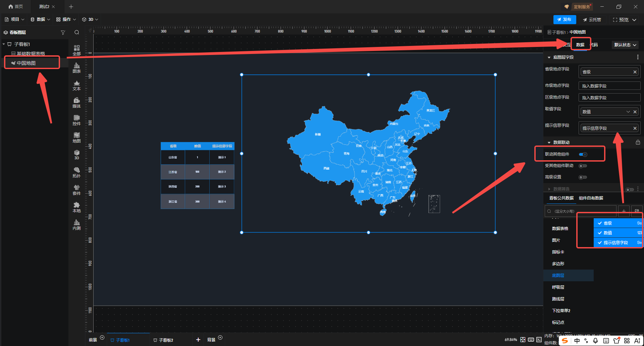The width and height of the screenshot is (644, 346).
Task: Open the 3D components category
Action: 76,155
